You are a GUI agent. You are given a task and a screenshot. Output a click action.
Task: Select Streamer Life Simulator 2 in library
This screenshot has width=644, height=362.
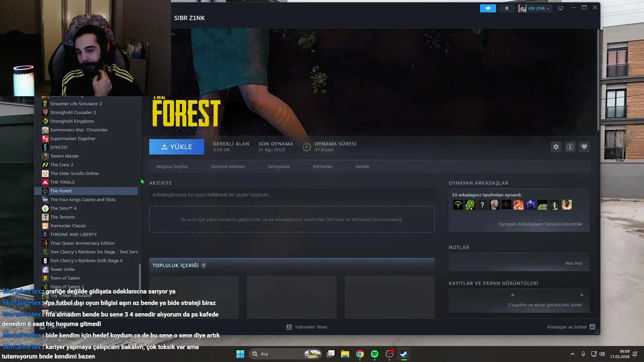(x=76, y=104)
